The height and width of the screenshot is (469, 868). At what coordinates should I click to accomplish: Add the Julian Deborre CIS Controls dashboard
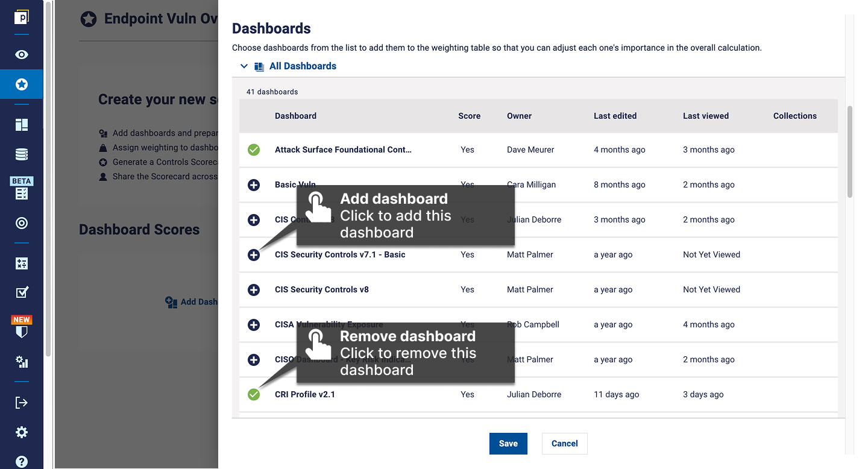point(254,219)
